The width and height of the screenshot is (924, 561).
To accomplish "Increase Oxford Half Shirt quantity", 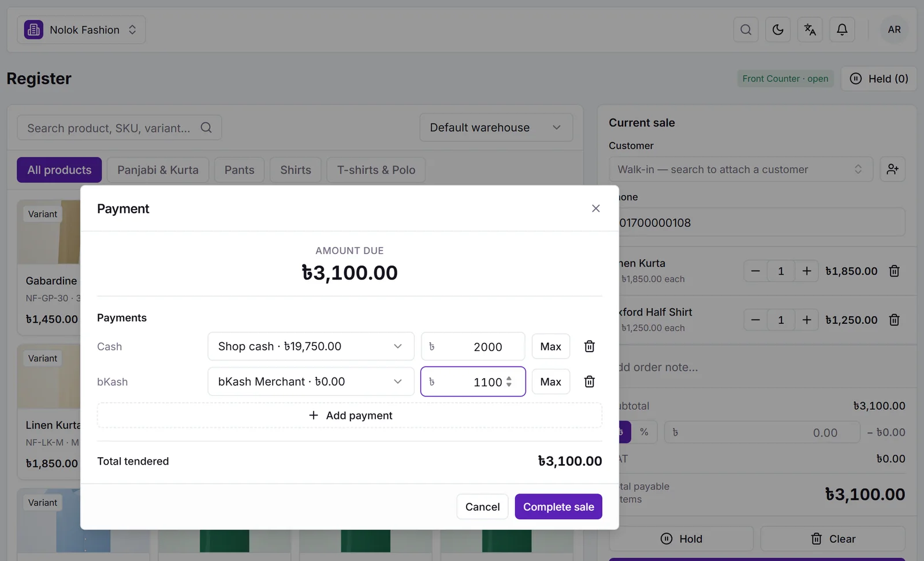I will [807, 320].
